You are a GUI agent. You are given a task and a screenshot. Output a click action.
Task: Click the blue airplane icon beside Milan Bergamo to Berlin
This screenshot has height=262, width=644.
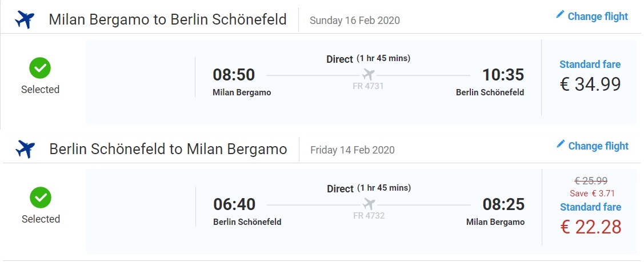tap(25, 19)
